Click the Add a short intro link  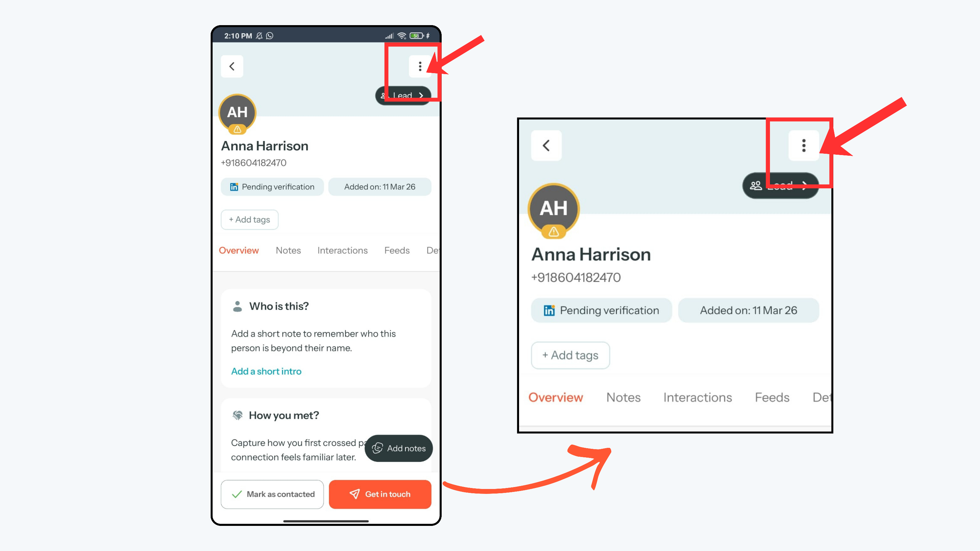tap(266, 371)
